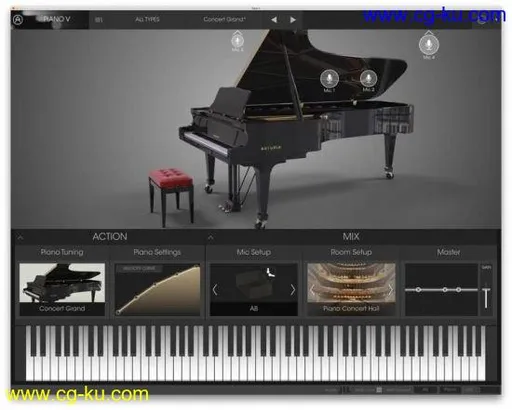The width and height of the screenshot is (512, 410).
Task: Go to previous preset with left arrow
Action: (274, 20)
